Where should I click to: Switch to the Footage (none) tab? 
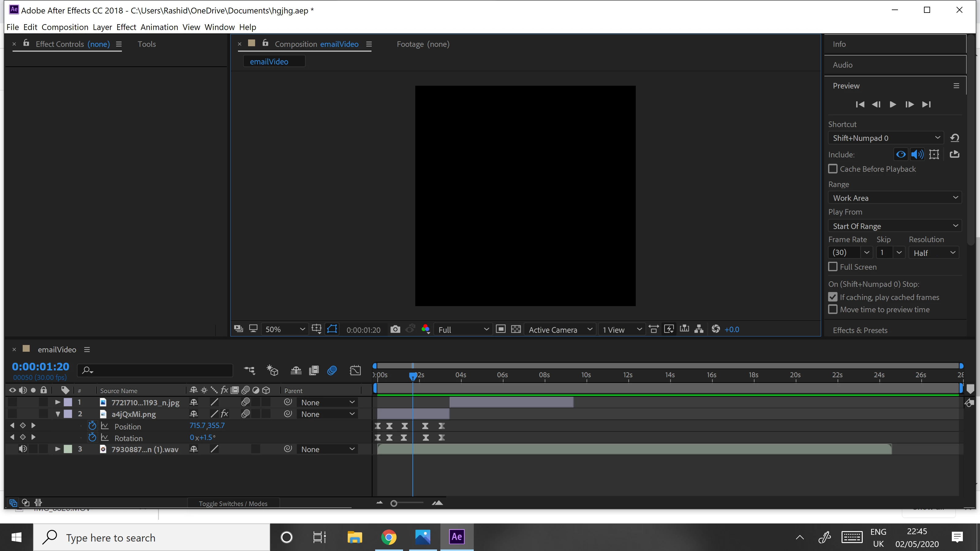(423, 44)
